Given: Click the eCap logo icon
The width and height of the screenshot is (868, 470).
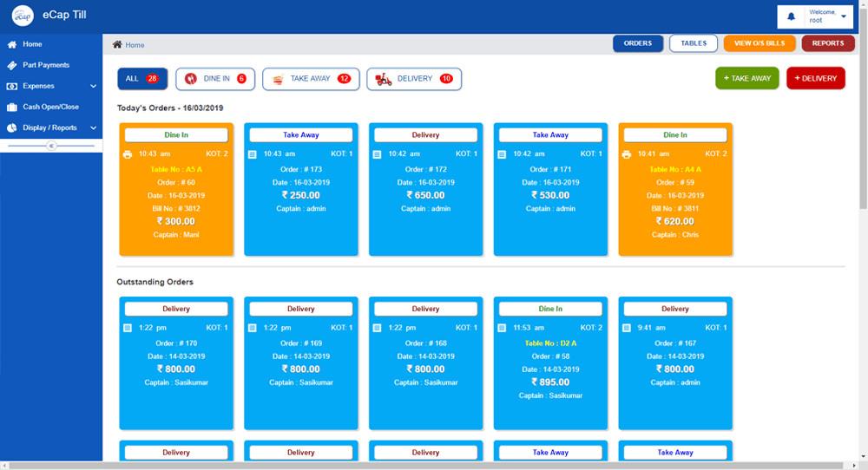Looking at the screenshot, I should tap(23, 16).
